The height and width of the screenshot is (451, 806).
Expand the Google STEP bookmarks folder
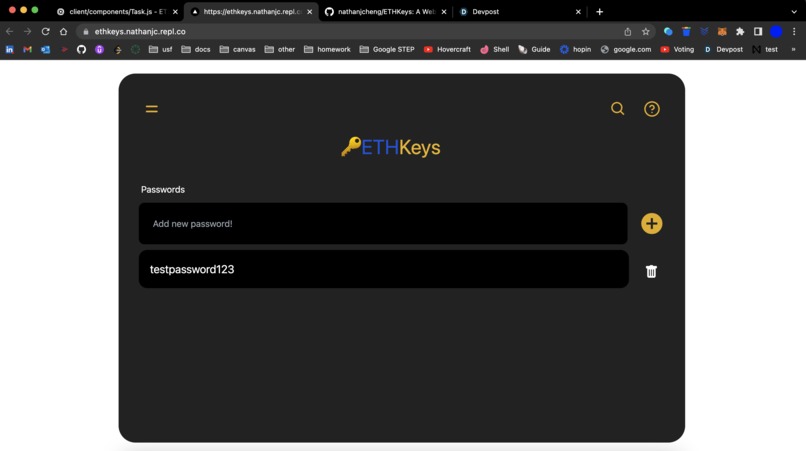coord(387,49)
